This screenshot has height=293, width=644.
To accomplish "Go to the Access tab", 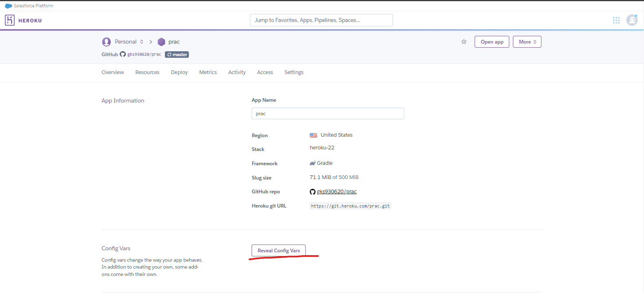I will click(x=265, y=72).
